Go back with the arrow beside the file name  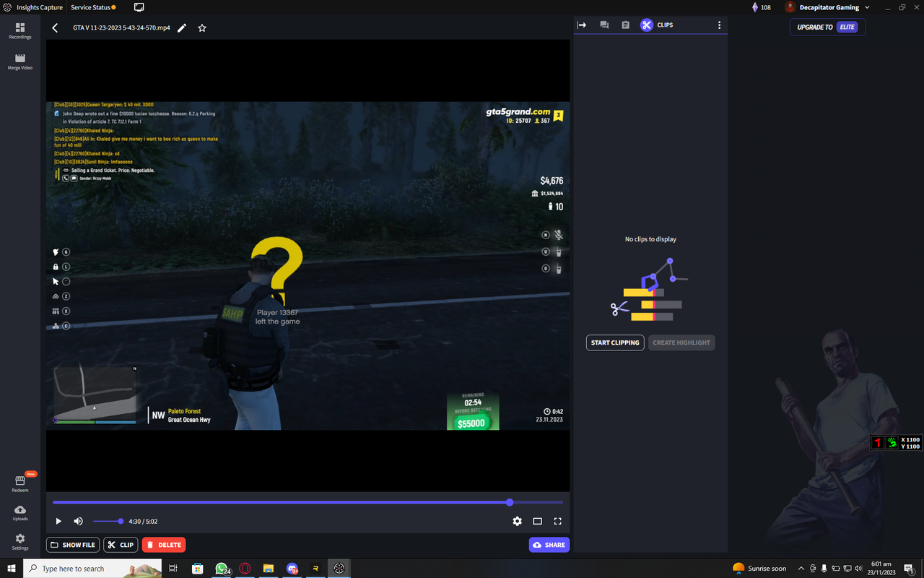click(56, 28)
